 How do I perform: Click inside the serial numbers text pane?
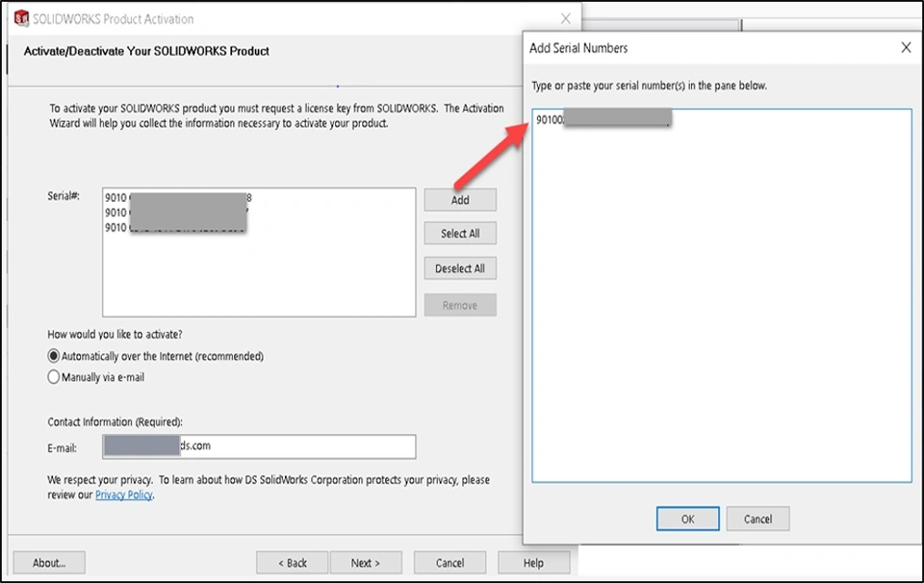[722, 295]
